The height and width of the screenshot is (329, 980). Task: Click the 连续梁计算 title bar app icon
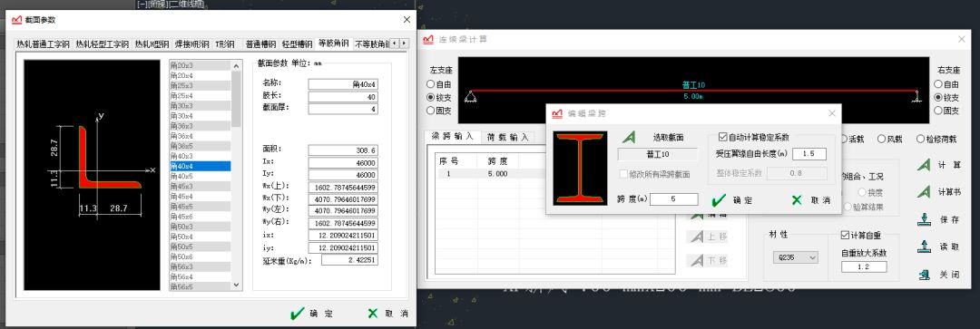pyautogui.click(x=428, y=39)
